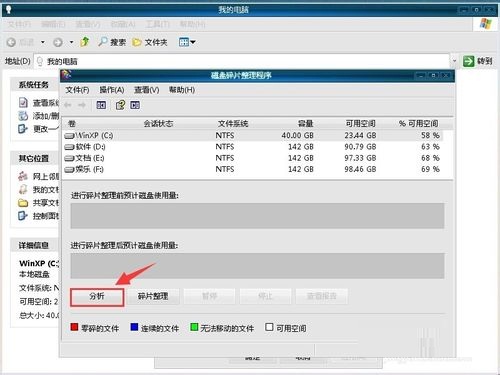This screenshot has height=375, width=500.
Task: Open the 文件(F) menu in My Computer window
Action: point(19,24)
